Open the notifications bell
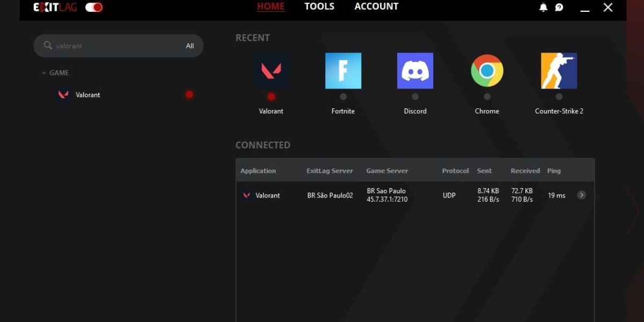This screenshot has height=322, width=644. [543, 7]
